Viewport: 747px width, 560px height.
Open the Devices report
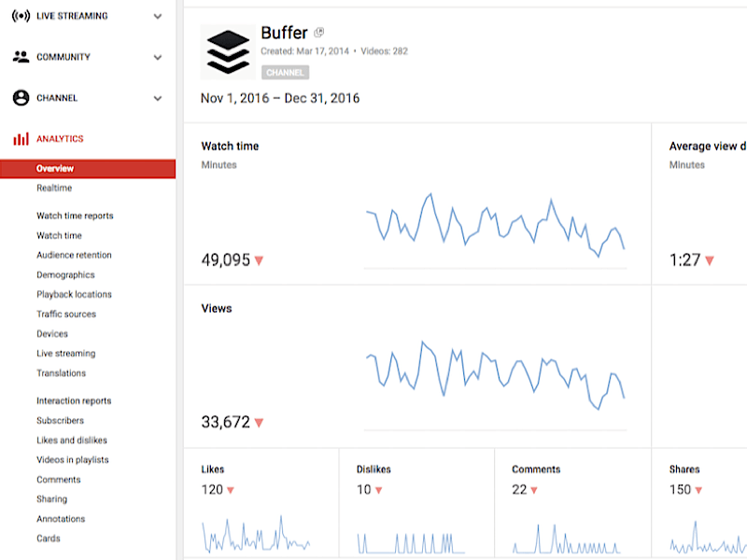pos(52,333)
